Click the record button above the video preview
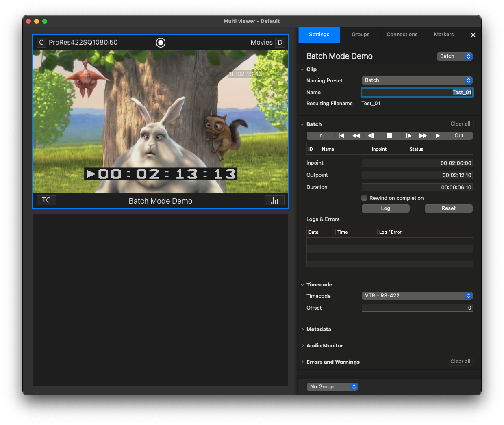Screen dimensions: 504x425 coord(161,42)
